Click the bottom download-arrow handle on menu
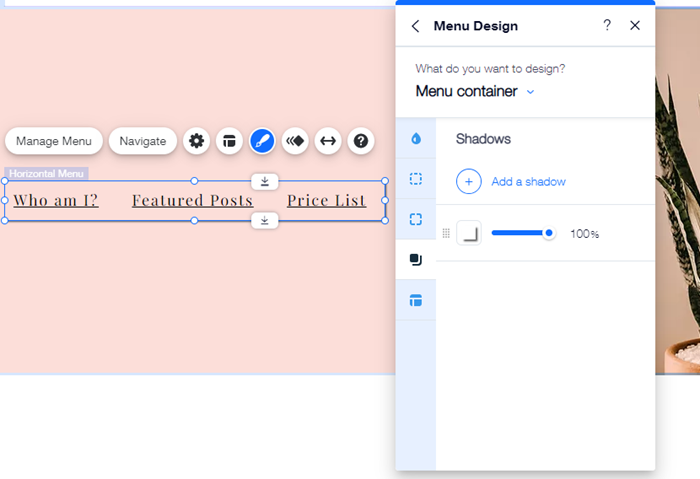The width and height of the screenshot is (700, 479). click(265, 221)
